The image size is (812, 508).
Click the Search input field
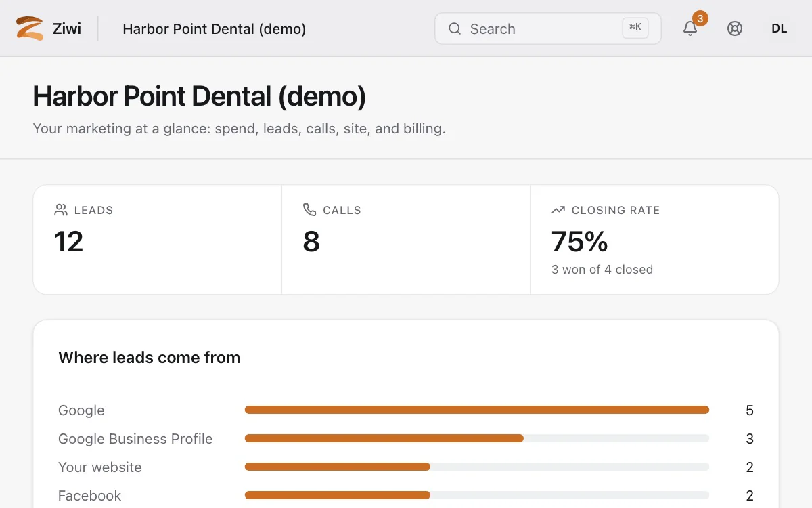548,28
